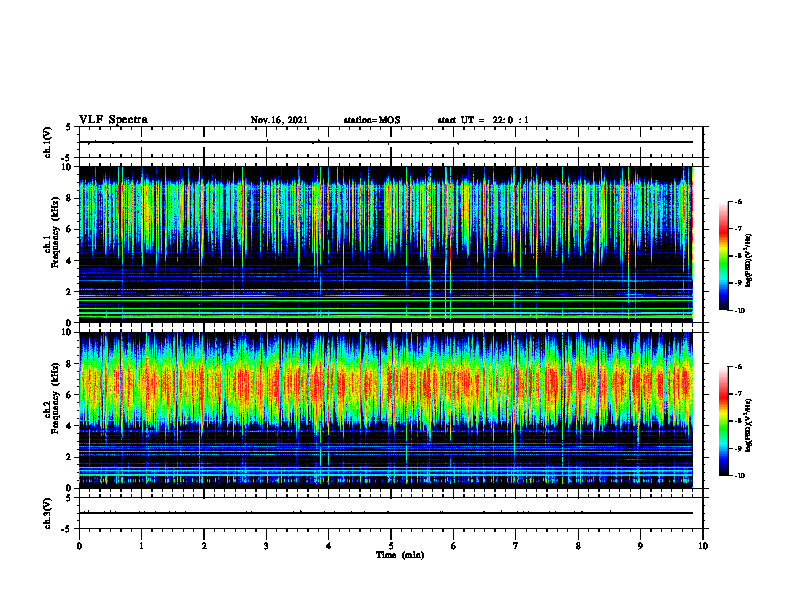The height and width of the screenshot is (612, 792).
Task: Click the "2" label on the time axis
Action: (x=204, y=546)
